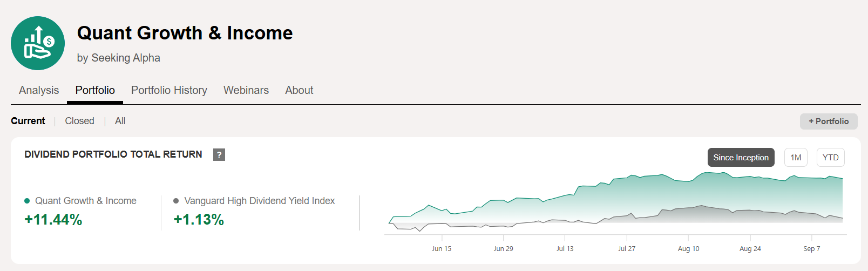
Task: Open the About tab
Action: [x=299, y=90]
